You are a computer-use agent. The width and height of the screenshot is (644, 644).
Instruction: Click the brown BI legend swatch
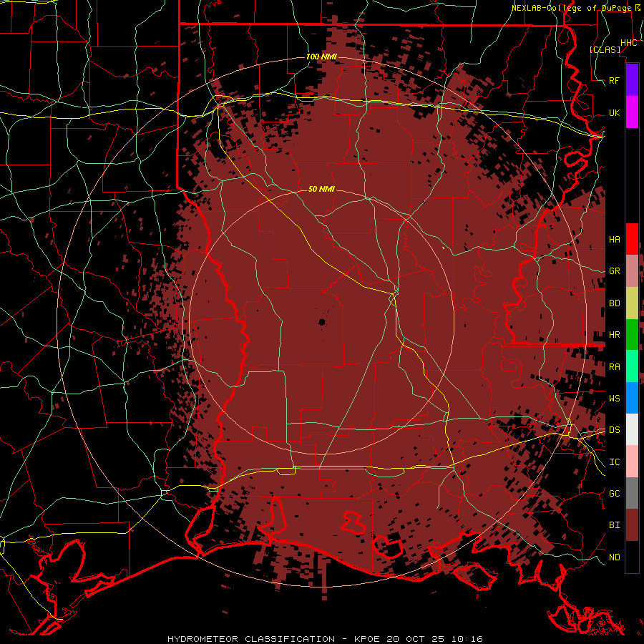(632, 525)
